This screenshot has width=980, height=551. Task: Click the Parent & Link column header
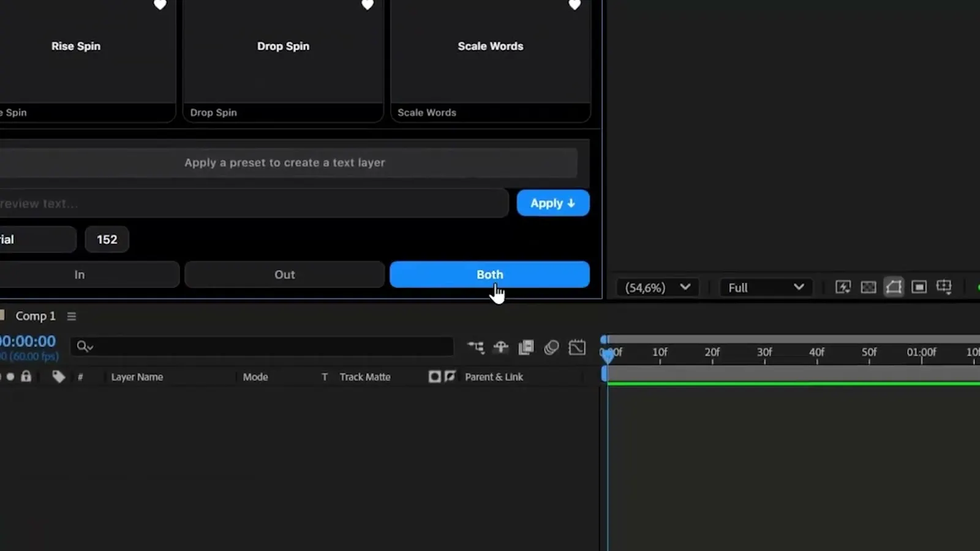coord(494,377)
